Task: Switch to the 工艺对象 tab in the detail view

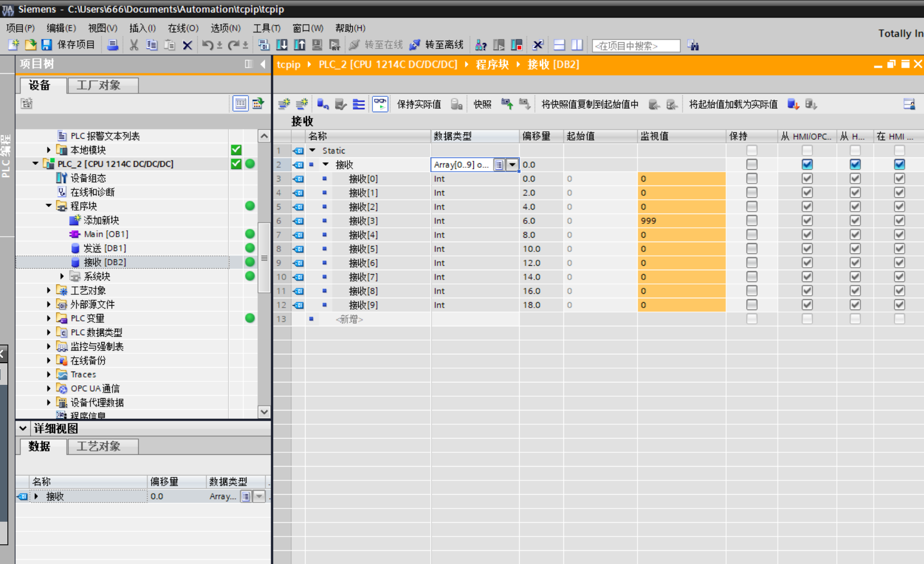Action: tap(103, 446)
